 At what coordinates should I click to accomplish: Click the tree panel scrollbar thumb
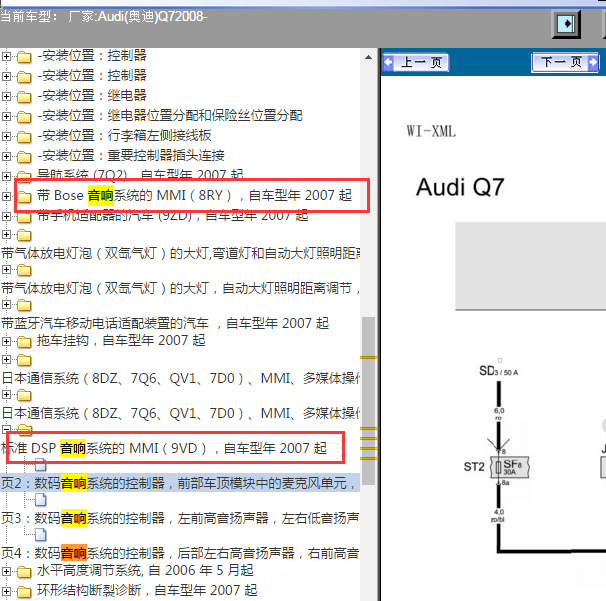pyautogui.click(x=368, y=400)
